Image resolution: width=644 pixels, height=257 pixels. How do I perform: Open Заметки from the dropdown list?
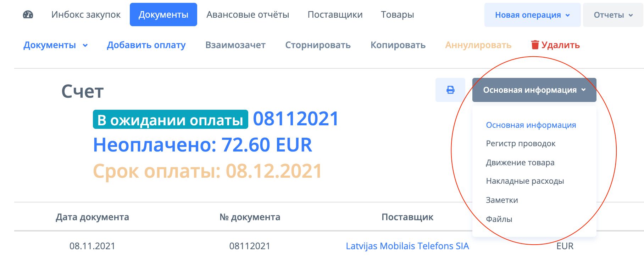tap(502, 200)
